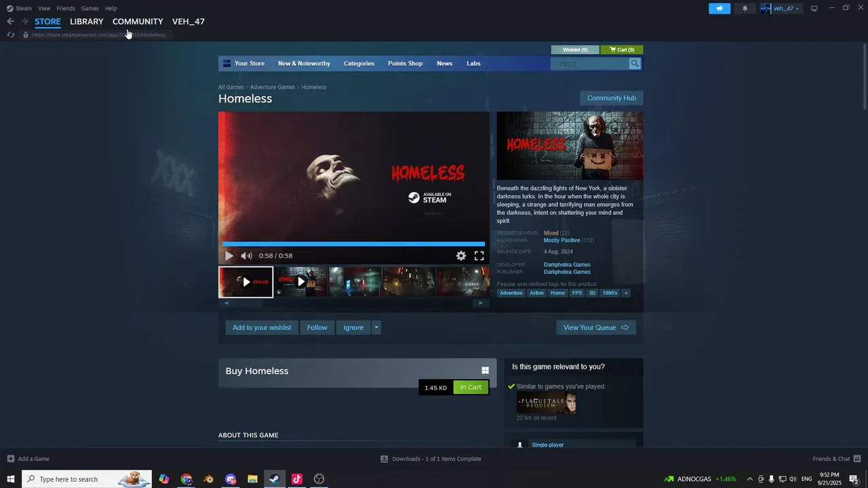Screen dimensions: 868x488
Task: Open the Downloads status bar
Action: click(x=431, y=459)
